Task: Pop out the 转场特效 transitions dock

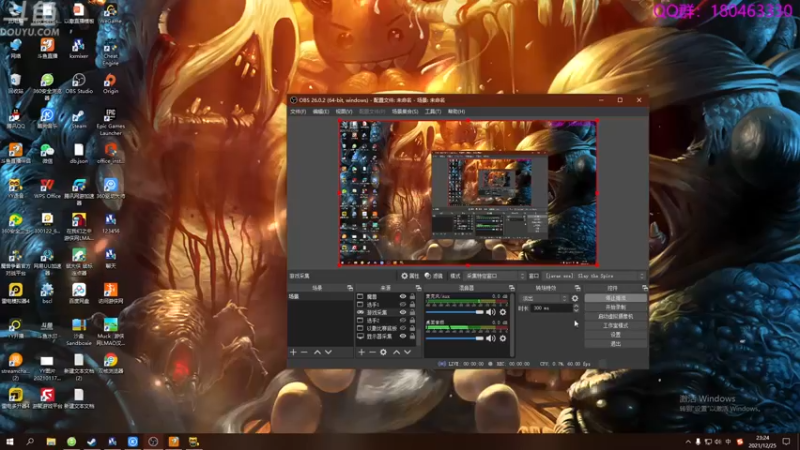Action: pos(577,288)
